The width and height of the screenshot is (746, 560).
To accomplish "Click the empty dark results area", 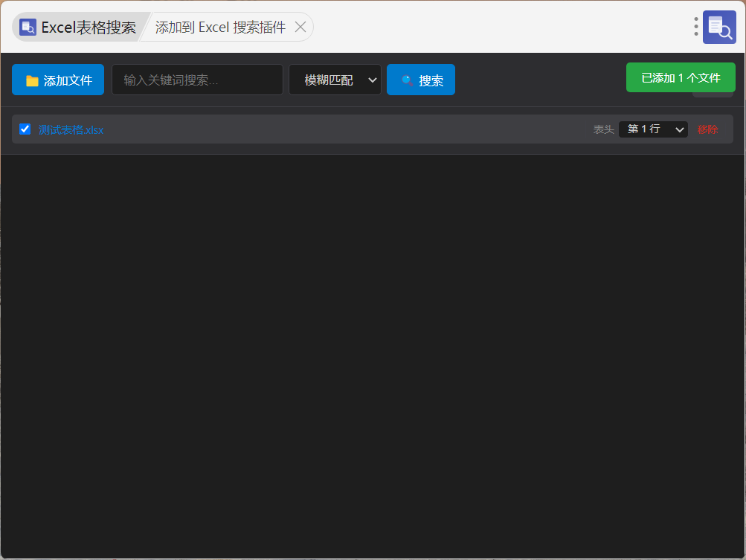I will 373,356.
